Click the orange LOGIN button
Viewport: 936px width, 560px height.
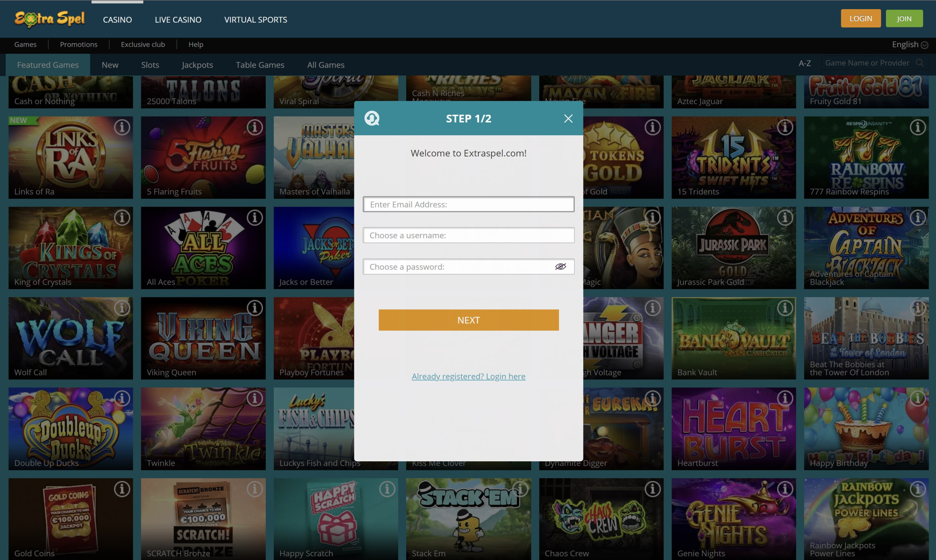coord(861,19)
